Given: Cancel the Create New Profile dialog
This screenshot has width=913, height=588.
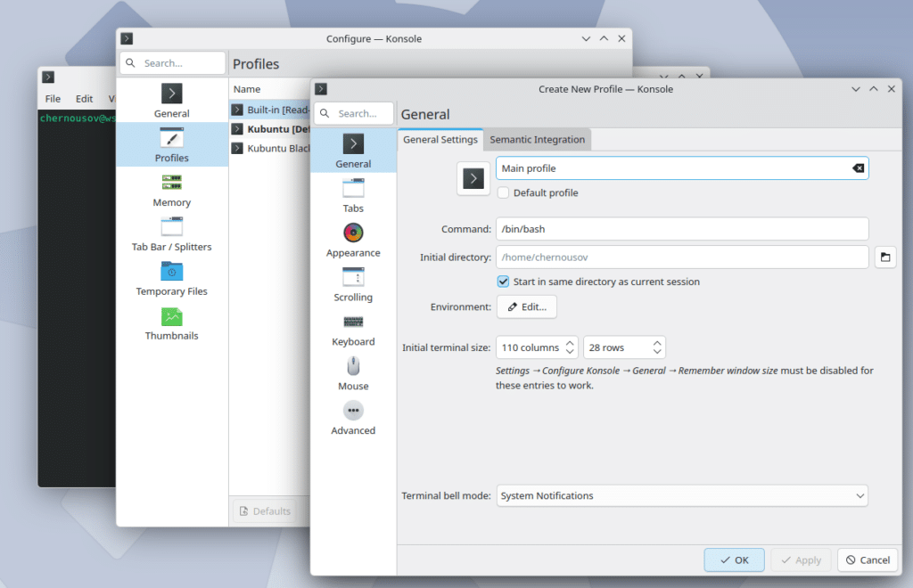Looking at the screenshot, I should pos(868,560).
